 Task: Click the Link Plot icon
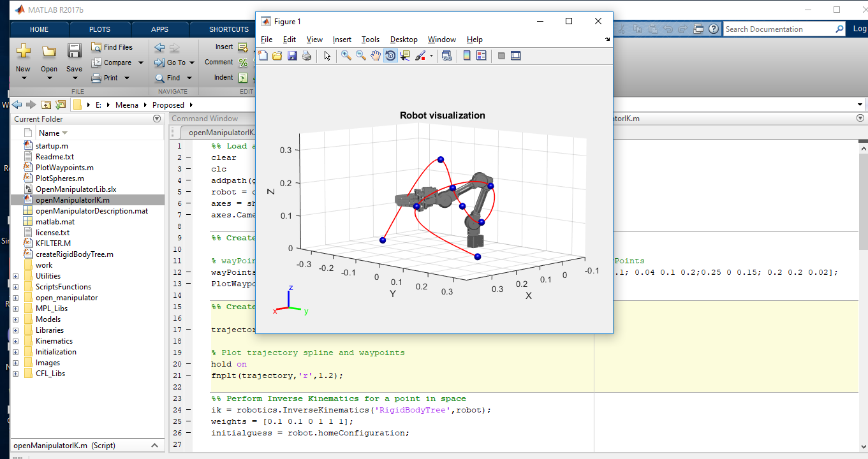coord(448,55)
